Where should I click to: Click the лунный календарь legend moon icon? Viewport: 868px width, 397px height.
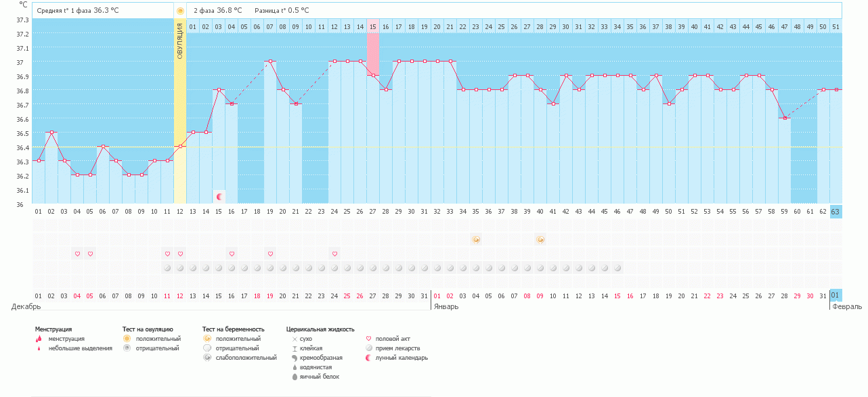[x=368, y=358]
